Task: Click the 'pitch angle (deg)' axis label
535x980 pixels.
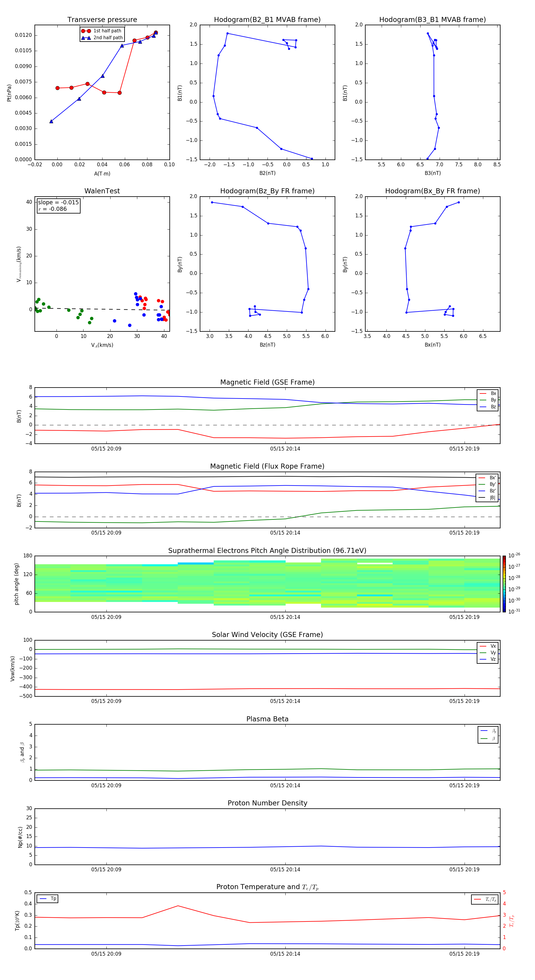Action: coord(16,584)
